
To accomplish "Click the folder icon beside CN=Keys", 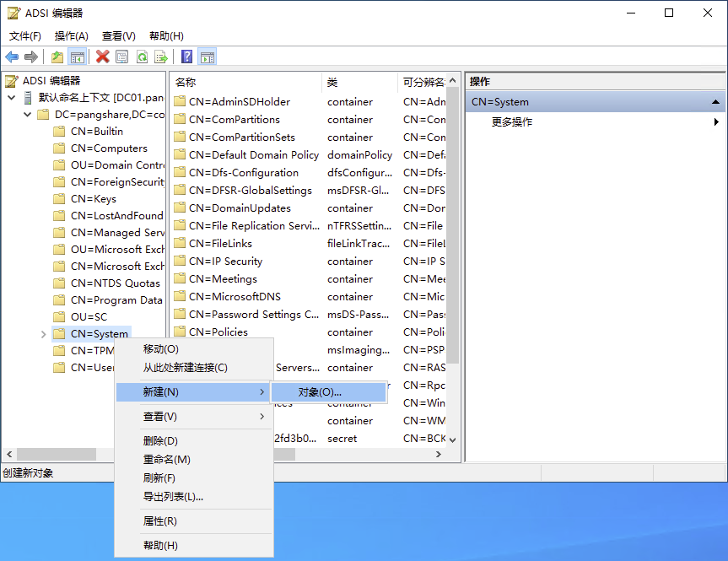I will point(59,199).
